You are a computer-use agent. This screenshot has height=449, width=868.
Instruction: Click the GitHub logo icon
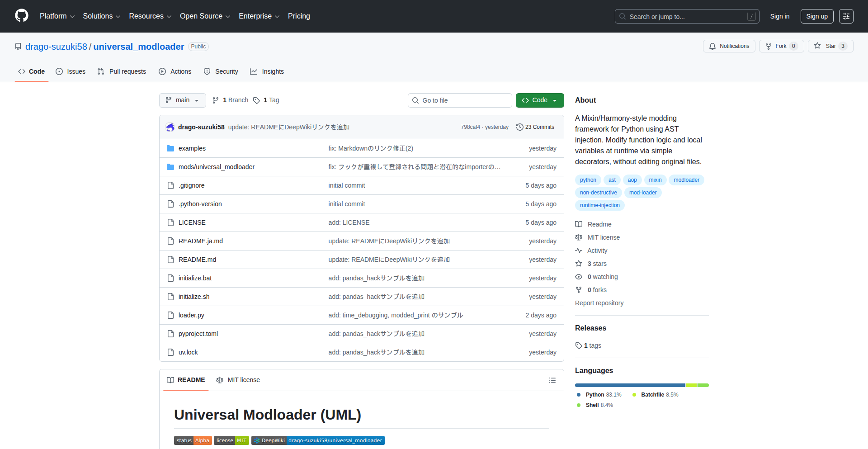click(x=22, y=16)
